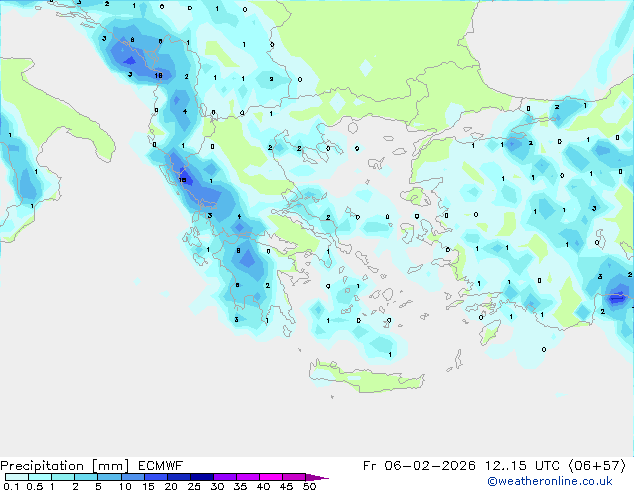The width and height of the screenshot is (634, 490).
Task: Click the above-50 mm legend arrow tip
Action: pos(317,478)
